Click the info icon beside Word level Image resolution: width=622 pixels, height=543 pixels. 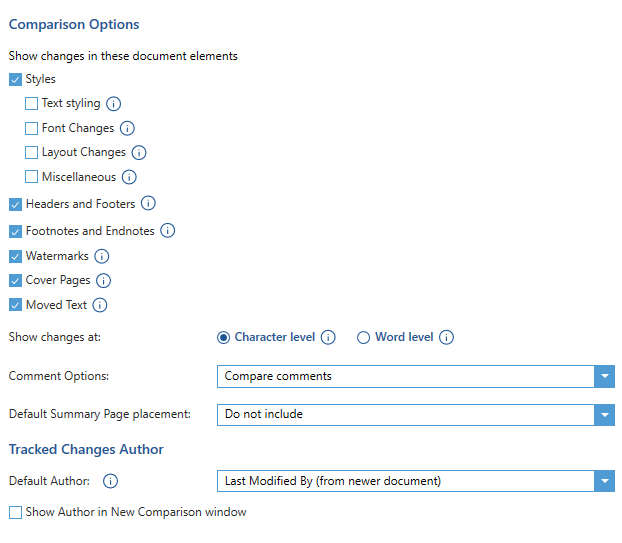tap(446, 338)
